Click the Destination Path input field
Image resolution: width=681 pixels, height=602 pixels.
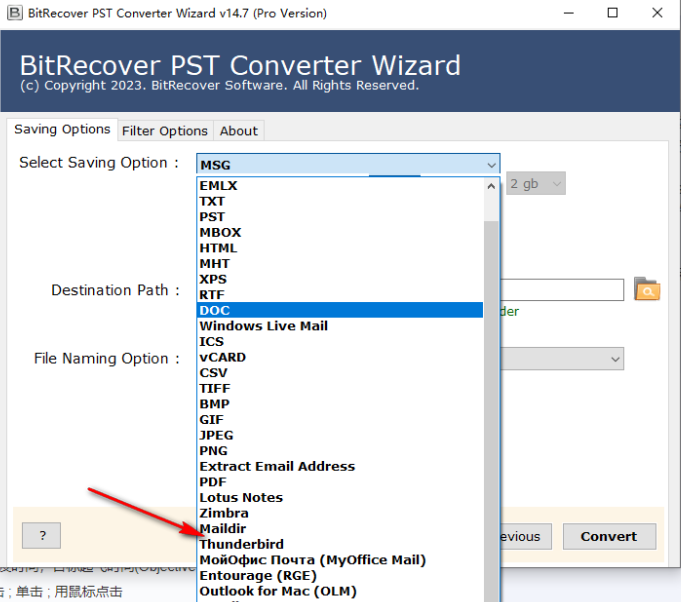(562, 290)
